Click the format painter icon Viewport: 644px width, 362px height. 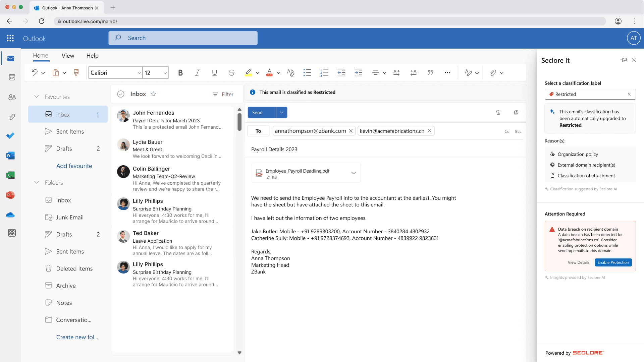(x=76, y=73)
